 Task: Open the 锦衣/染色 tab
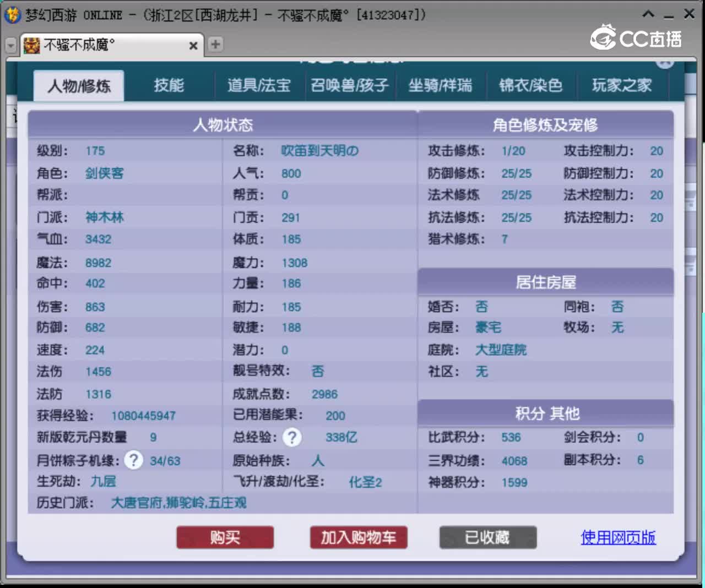(530, 85)
